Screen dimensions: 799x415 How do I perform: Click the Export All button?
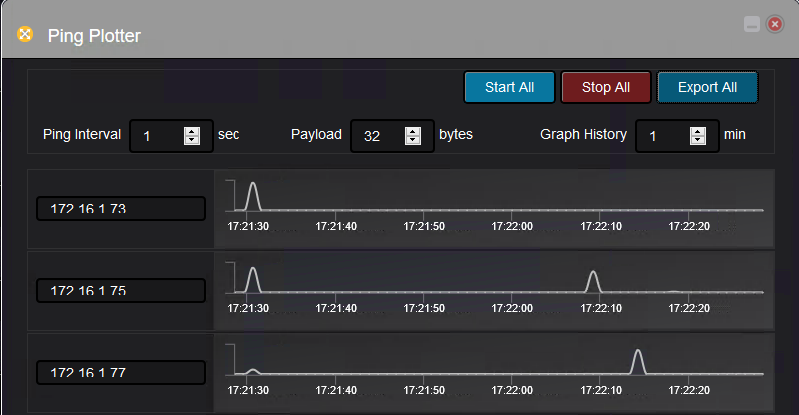tap(707, 87)
